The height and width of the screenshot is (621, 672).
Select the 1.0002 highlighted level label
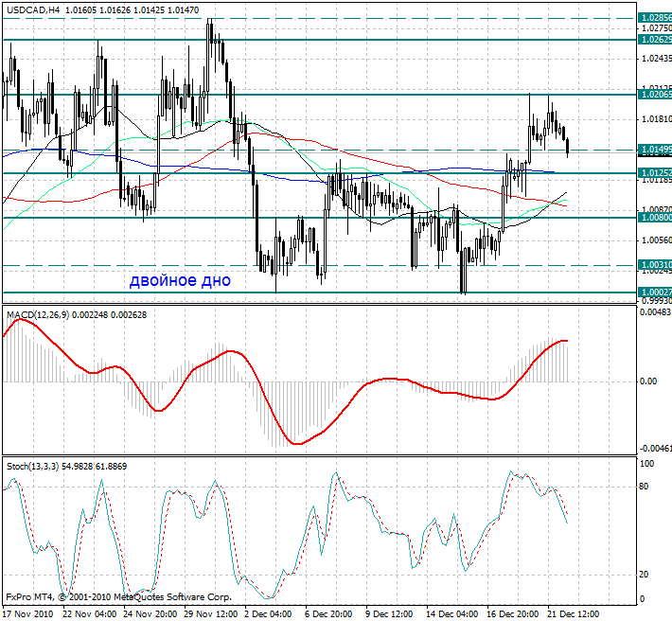(654, 293)
